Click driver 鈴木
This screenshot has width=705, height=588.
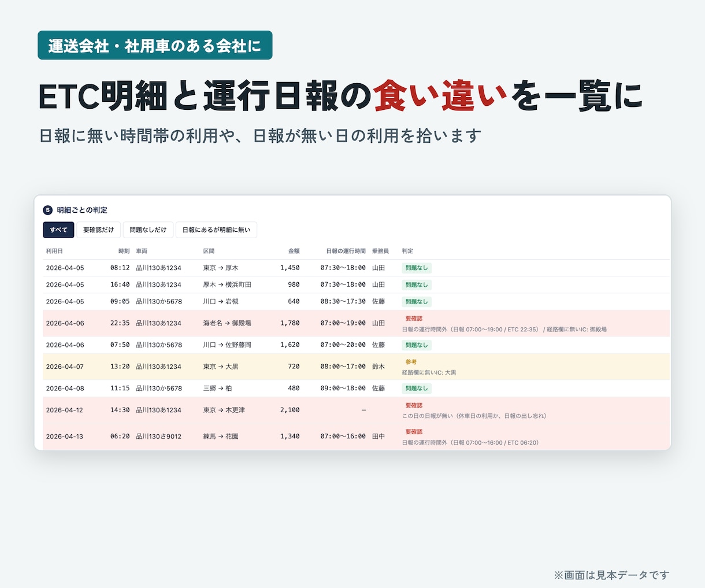pos(379,367)
